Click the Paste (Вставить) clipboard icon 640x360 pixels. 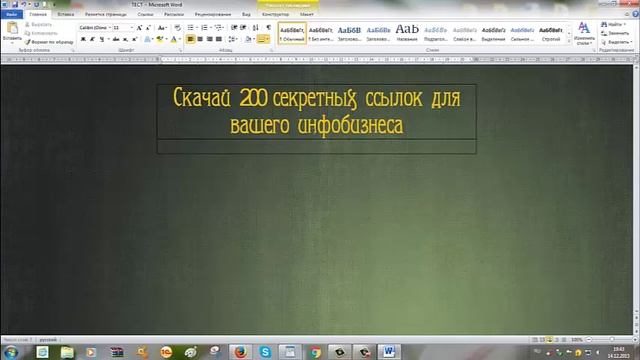pyautogui.click(x=12, y=29)
